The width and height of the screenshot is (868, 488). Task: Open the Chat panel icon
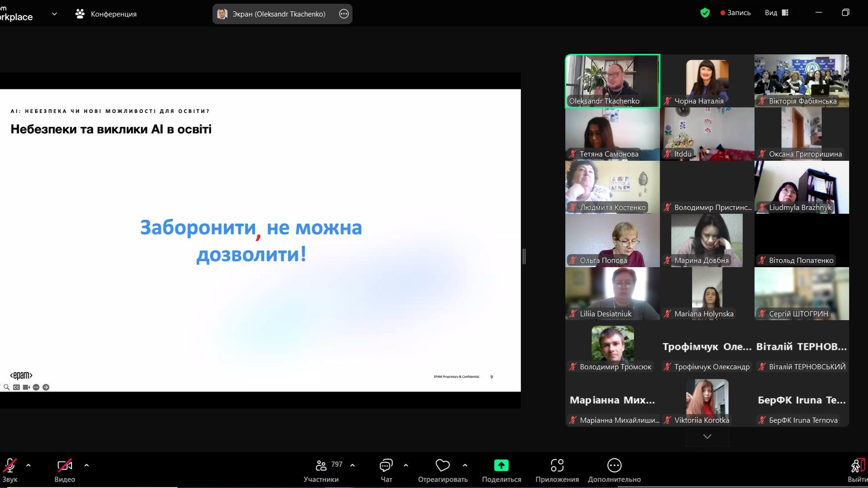coord(386,466)
